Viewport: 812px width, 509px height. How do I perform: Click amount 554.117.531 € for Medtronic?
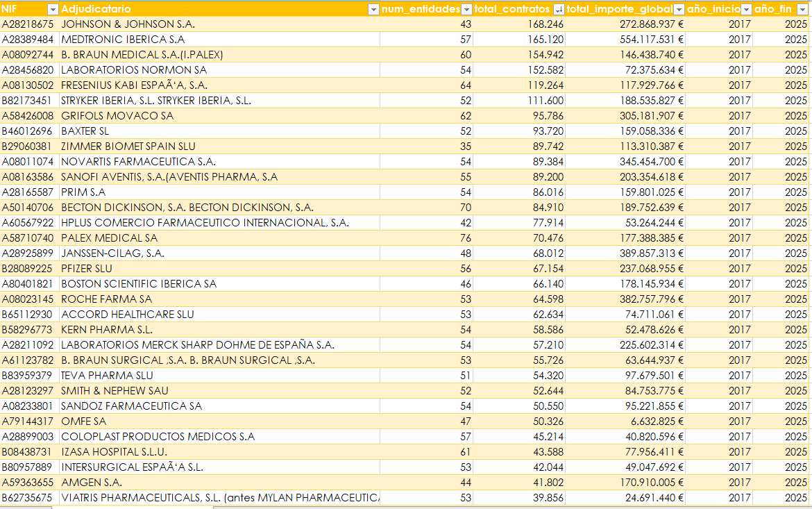(625, 40)
